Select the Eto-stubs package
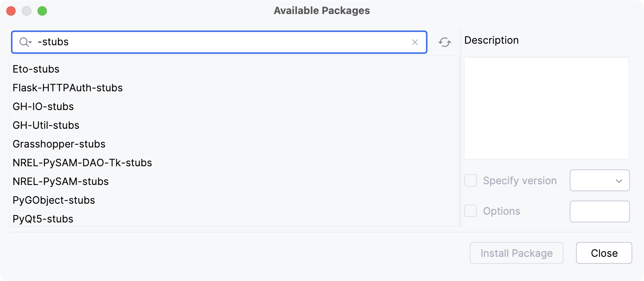Viewport: 644px width, 281px height. (36, 69)
